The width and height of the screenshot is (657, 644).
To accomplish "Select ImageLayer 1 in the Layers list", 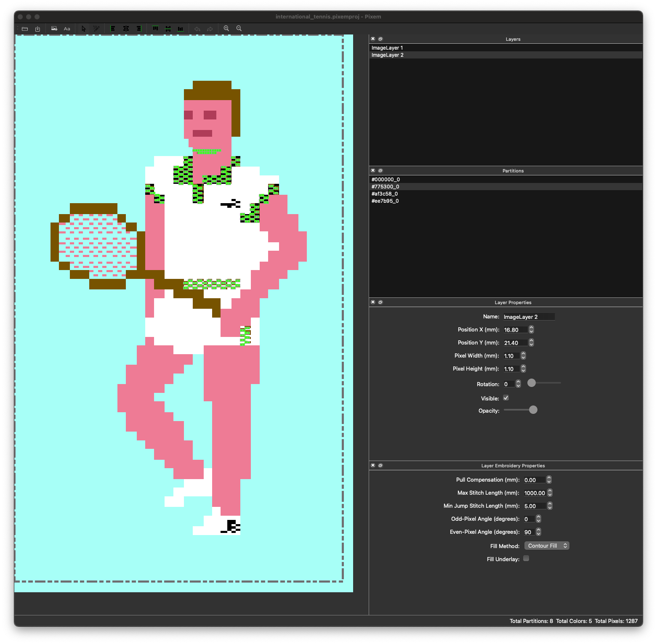I will click(387, 48).
